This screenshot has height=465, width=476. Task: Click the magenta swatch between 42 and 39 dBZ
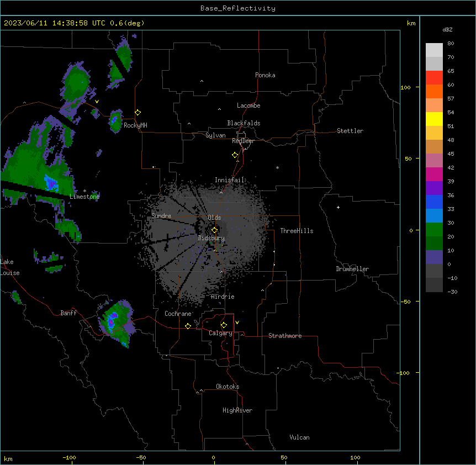click(x=434, y=174)
